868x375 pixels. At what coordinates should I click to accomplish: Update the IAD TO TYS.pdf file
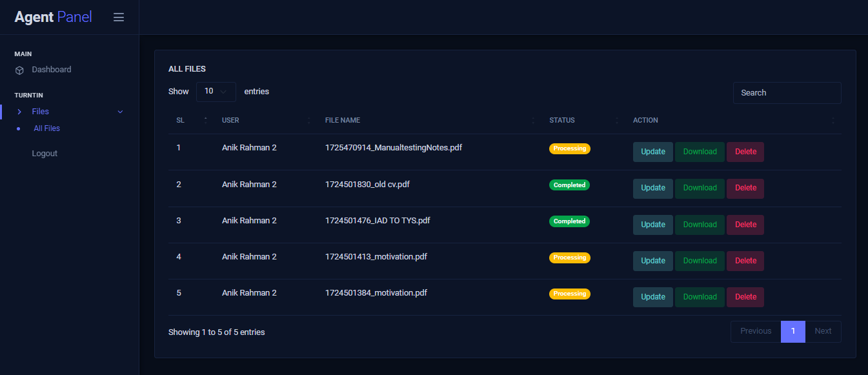pos(653,225)
